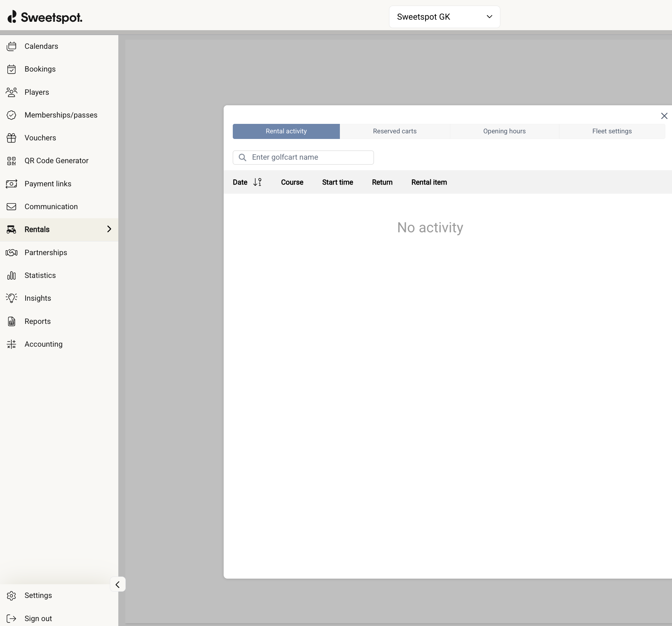
Task: Click the Sign out arrow icon
Action: click(12, 619)
